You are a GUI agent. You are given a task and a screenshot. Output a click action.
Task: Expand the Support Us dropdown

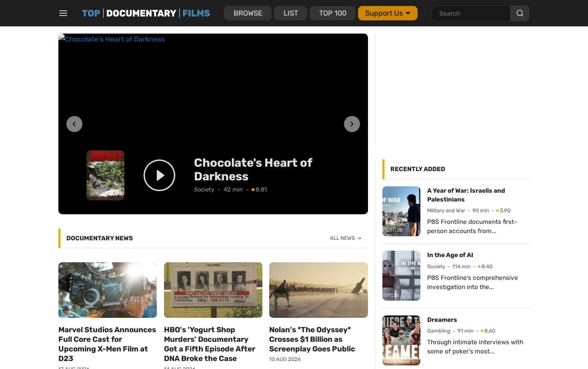tap(388, 13)
